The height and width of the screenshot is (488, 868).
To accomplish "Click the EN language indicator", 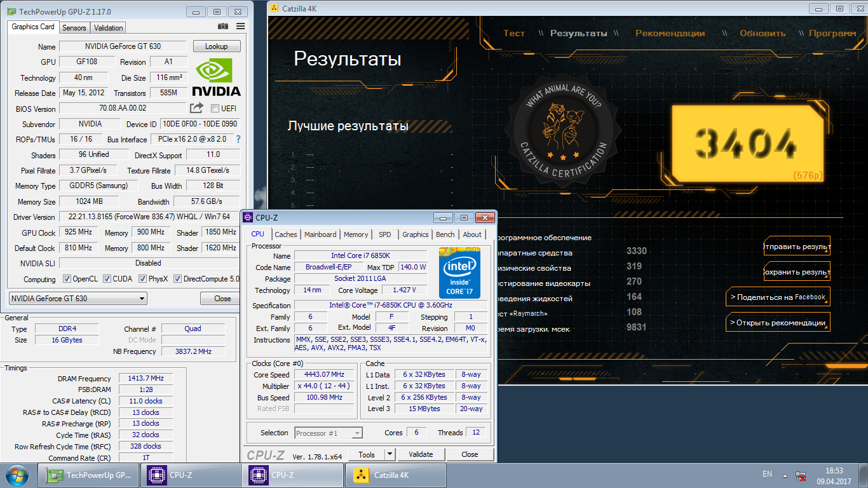I will [x=767, y=474].
